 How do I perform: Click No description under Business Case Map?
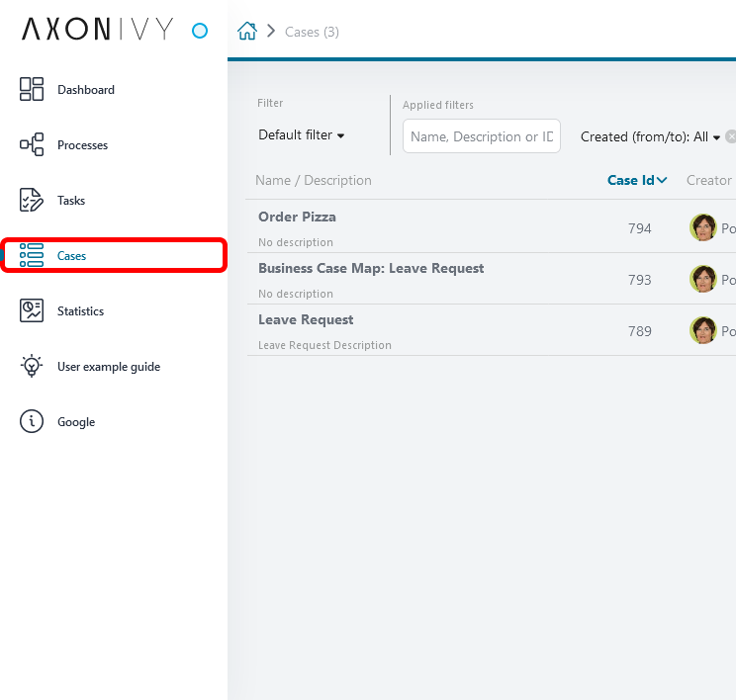pyautogui.click(x=295, y=294)
